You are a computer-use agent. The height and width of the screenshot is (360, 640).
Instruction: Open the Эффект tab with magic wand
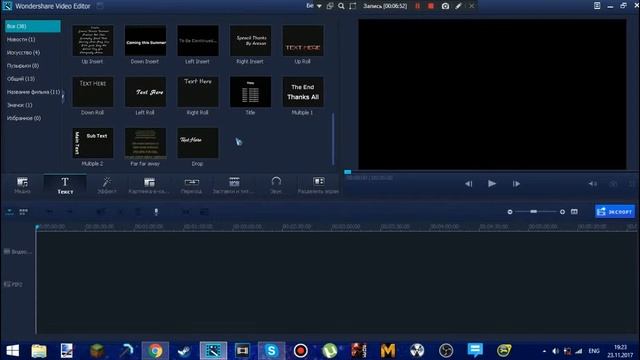107,185
